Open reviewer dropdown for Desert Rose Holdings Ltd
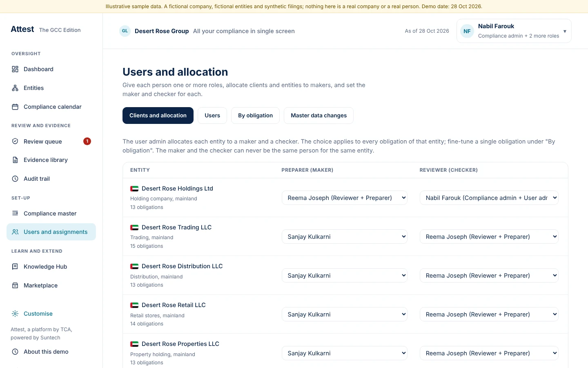The image size is (588, 368). tap(489, 198)
